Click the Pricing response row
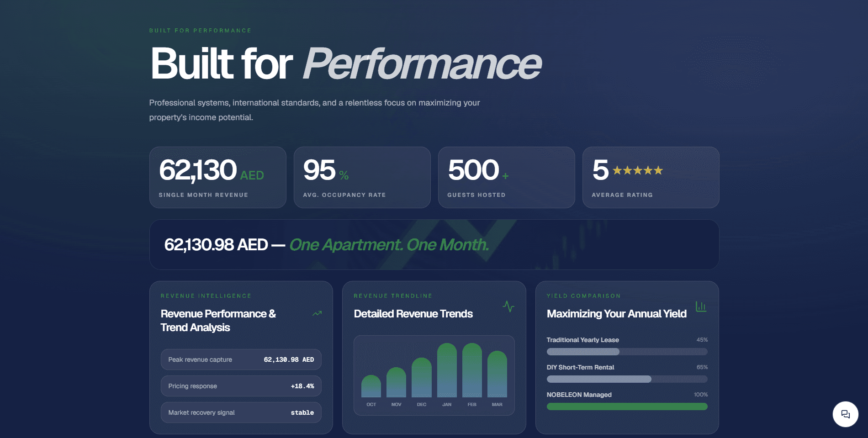Image resolution: width=868 pixels, height=438 pixels. click(241, 386)
